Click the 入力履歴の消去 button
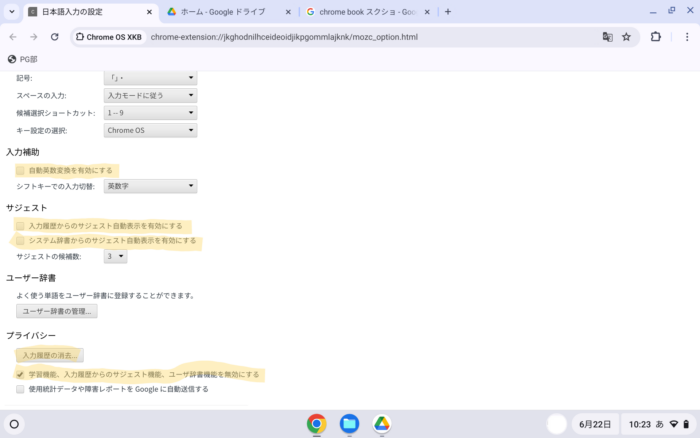Viewport: 700px width, 438px height. click(51, 355)
